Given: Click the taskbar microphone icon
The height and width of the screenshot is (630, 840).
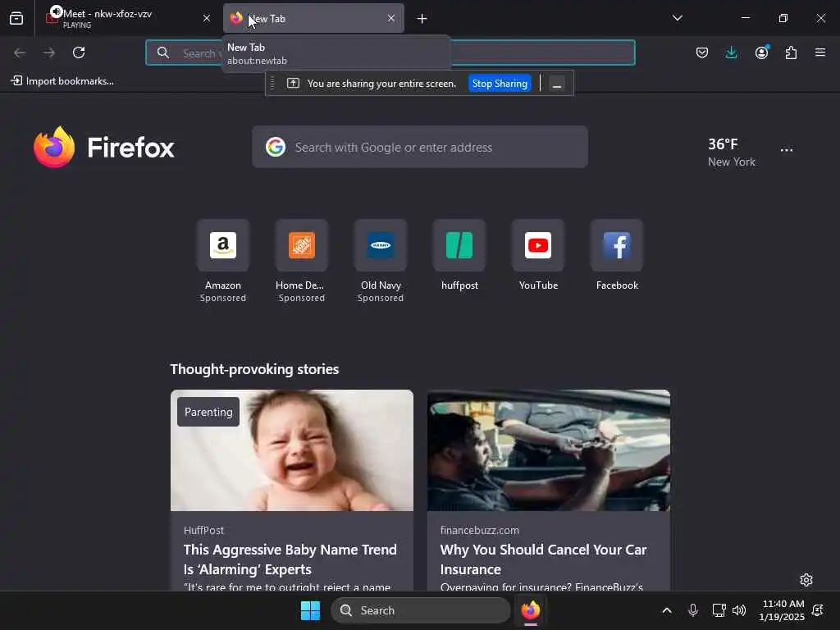Looking at the screenshot, I should pos(692,610).
